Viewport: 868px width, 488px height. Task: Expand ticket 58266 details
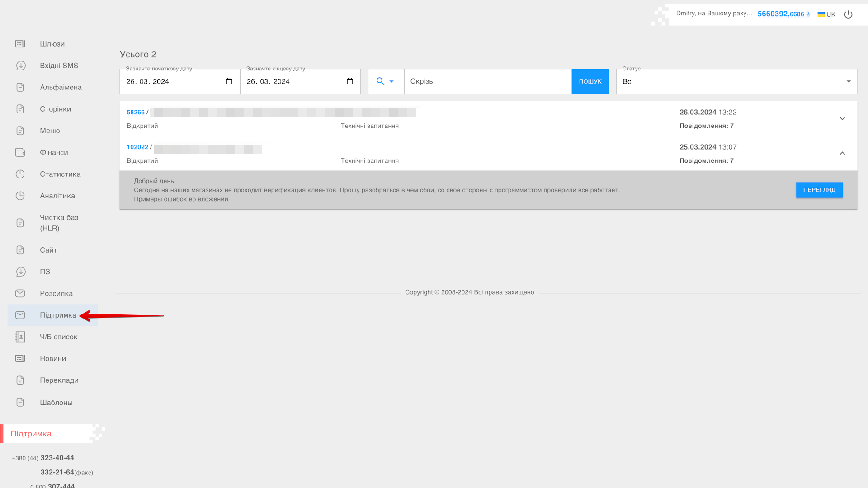pyautogui.click(x=842, y=118)
